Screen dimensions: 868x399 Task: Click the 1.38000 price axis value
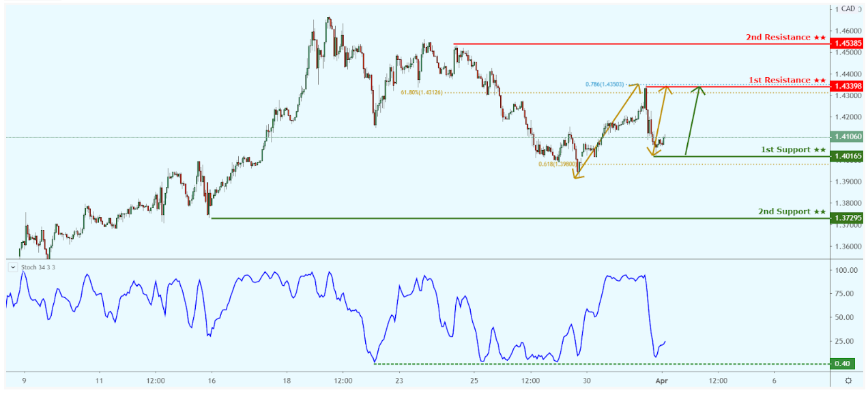click(848, 203)
